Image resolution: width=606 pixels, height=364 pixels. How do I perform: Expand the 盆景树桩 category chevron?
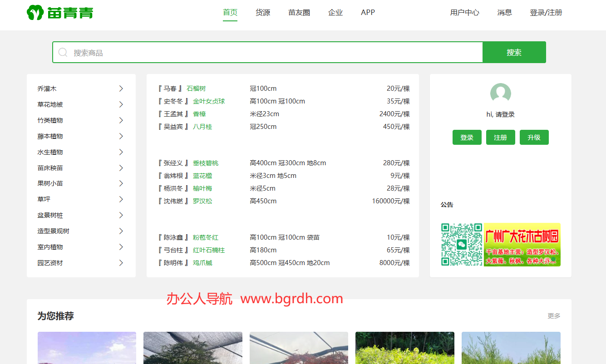point(121,215)
